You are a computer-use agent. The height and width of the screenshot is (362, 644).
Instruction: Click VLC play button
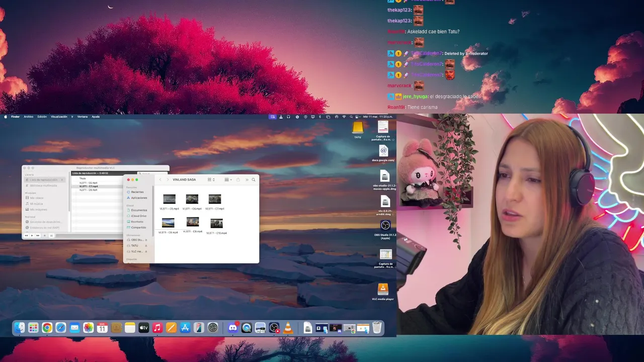click(32, 236)
